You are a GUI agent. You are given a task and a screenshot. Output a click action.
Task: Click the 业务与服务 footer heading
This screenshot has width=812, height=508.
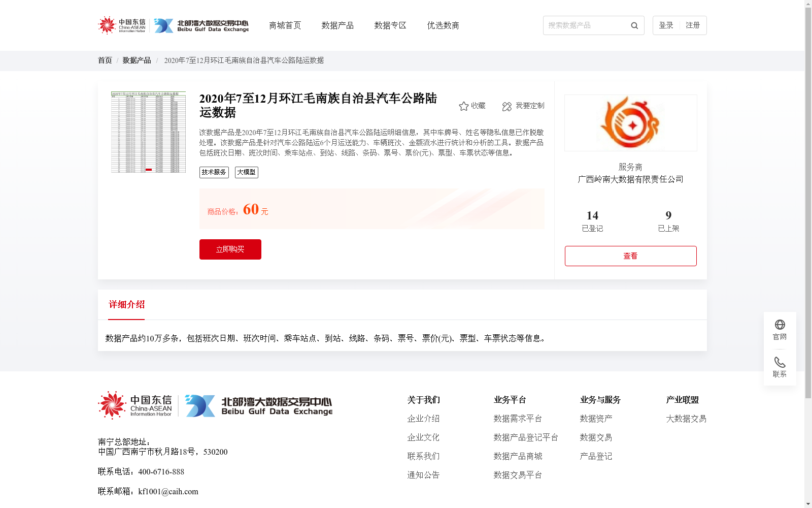600,400
